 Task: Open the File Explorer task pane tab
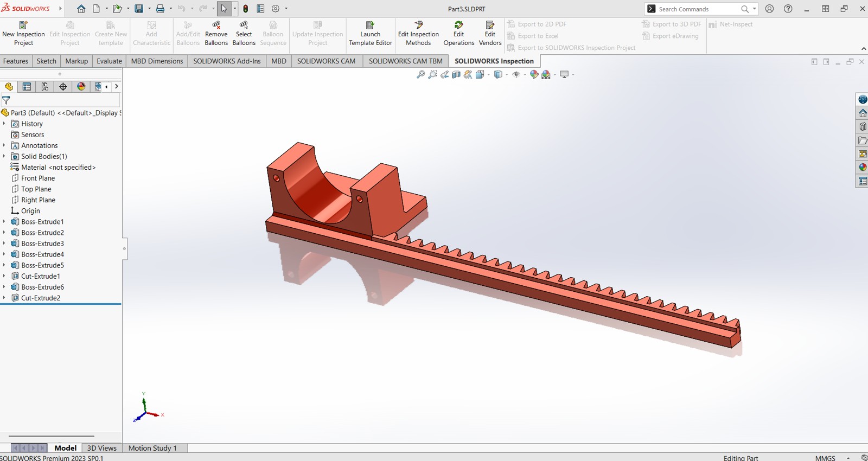863,140
